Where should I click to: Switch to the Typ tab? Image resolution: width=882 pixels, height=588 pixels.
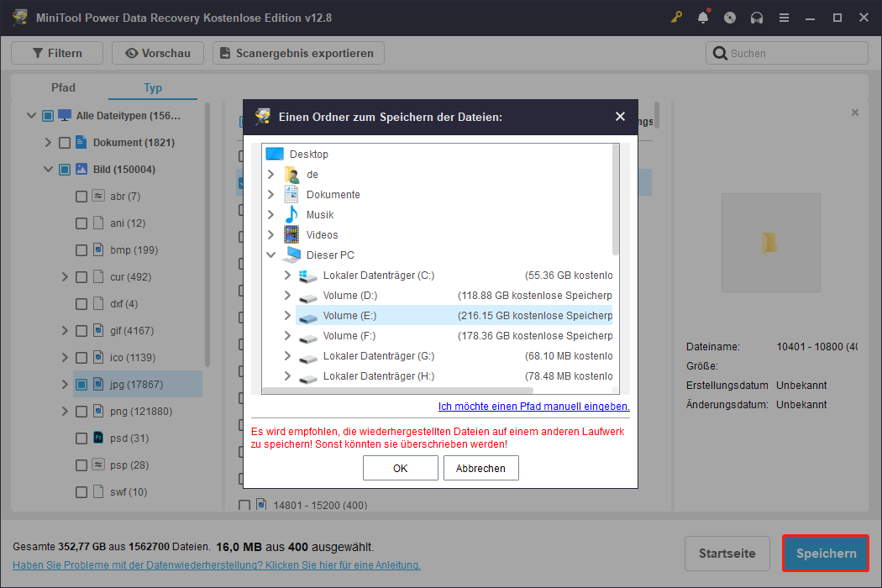pos(153,87)
